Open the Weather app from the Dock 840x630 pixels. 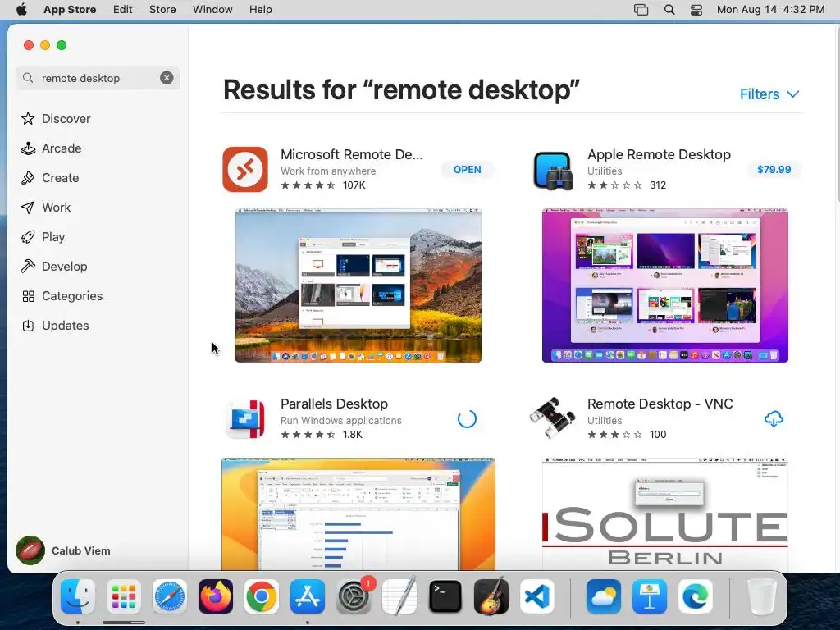[604, 596]
